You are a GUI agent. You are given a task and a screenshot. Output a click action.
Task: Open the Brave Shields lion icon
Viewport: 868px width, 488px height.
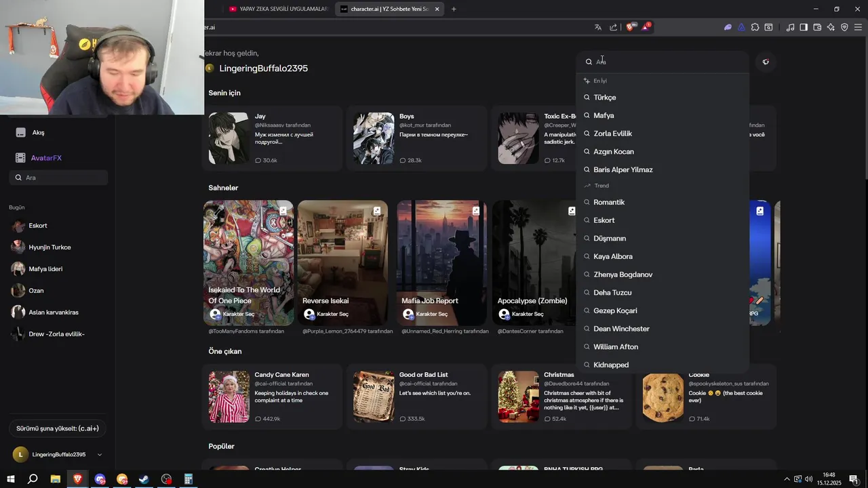pos(630,27)
